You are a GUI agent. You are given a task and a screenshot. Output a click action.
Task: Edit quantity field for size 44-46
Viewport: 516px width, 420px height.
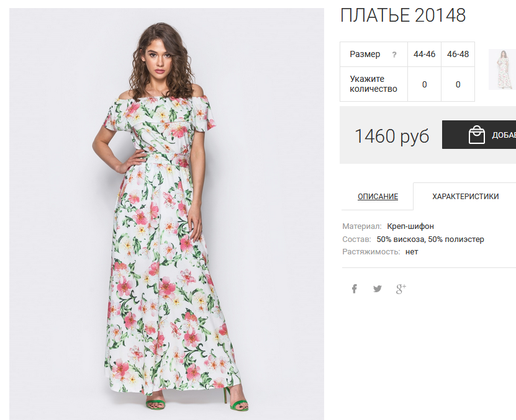[x=425, y=84]
